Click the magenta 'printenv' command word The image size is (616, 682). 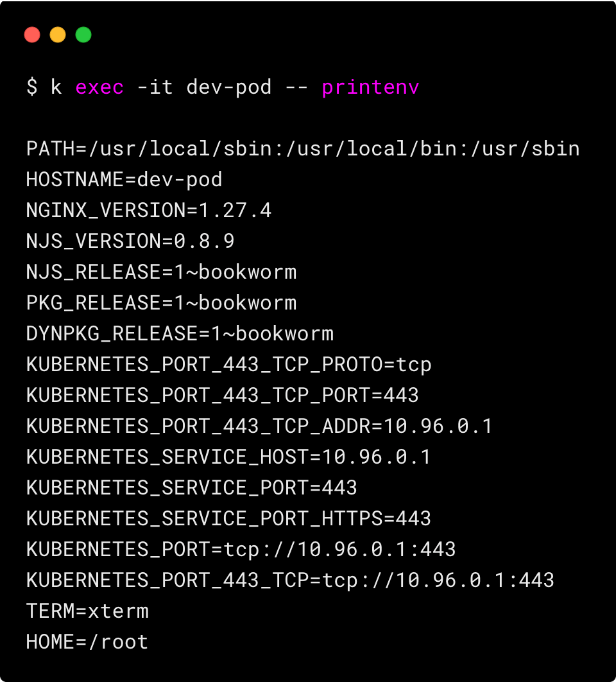click(x=370, y=88)
